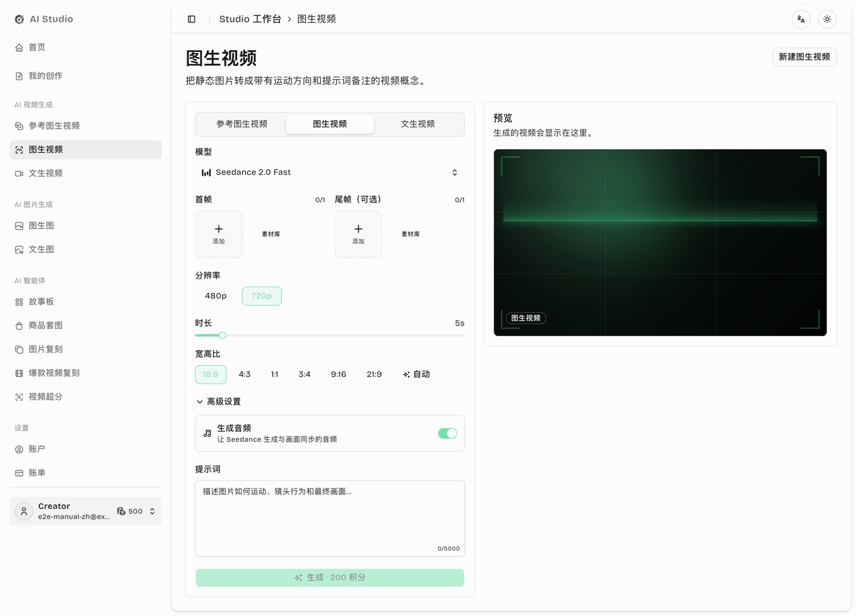Go to 我的创作 in sidebar
Screen dimensions: 856x616
coord(86,76)
